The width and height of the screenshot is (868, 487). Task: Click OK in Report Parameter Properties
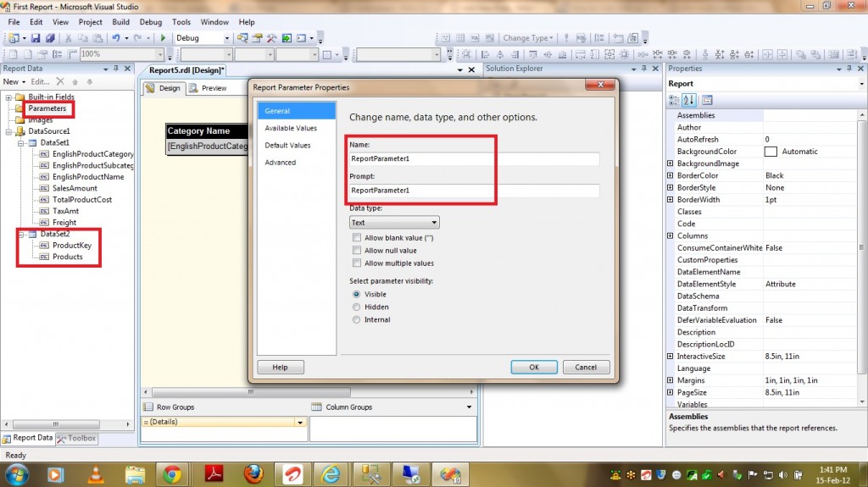[x=533, y=368]
